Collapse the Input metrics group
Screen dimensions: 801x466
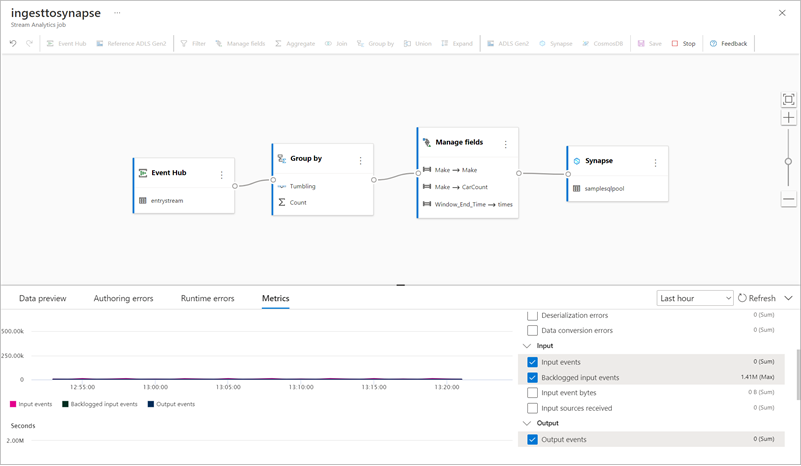(527, 346)
